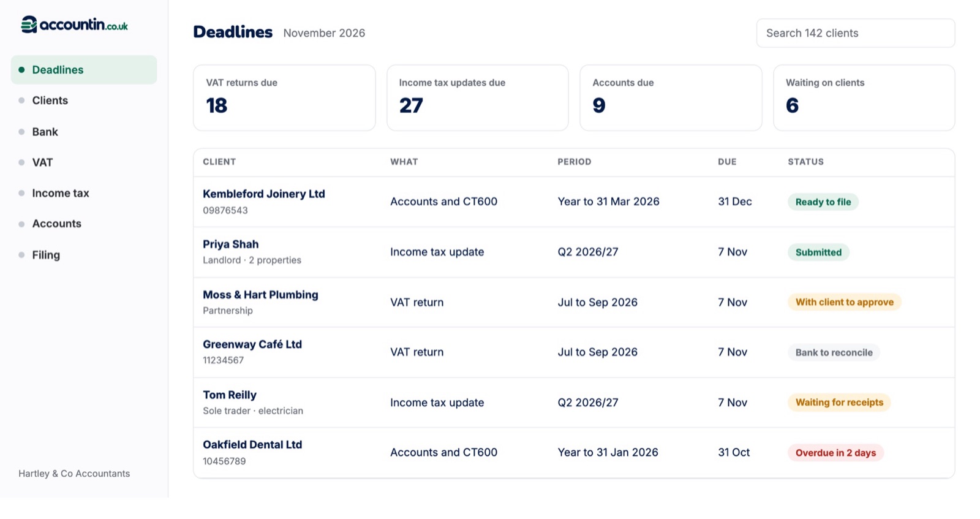Open the Deadlines sidebar item
The image size is (980, 519).
(x=84, y=70)
